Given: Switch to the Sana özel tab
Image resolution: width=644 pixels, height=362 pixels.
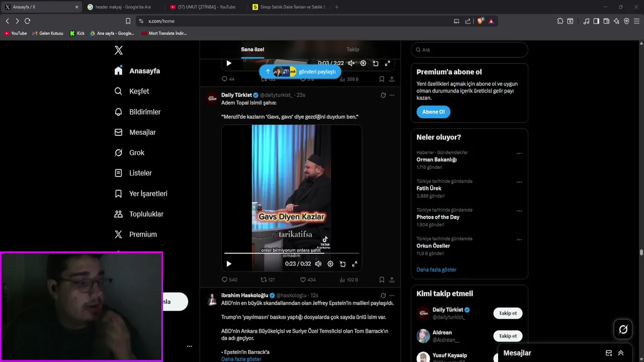Looking at the screenshot, I should coord(253,49).
